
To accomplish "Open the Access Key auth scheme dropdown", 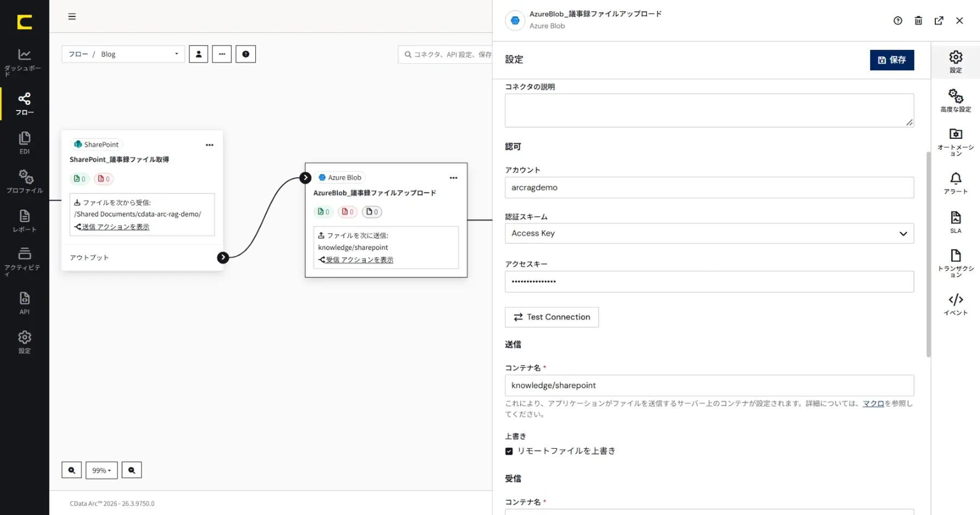I will (x=709, y=233).
